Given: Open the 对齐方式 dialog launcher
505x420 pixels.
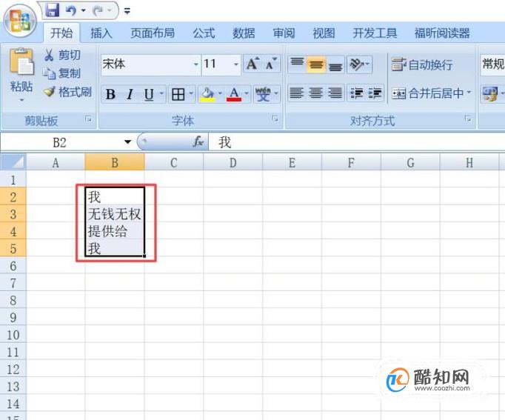Looking at the screenshot, I should pos(468,119).
